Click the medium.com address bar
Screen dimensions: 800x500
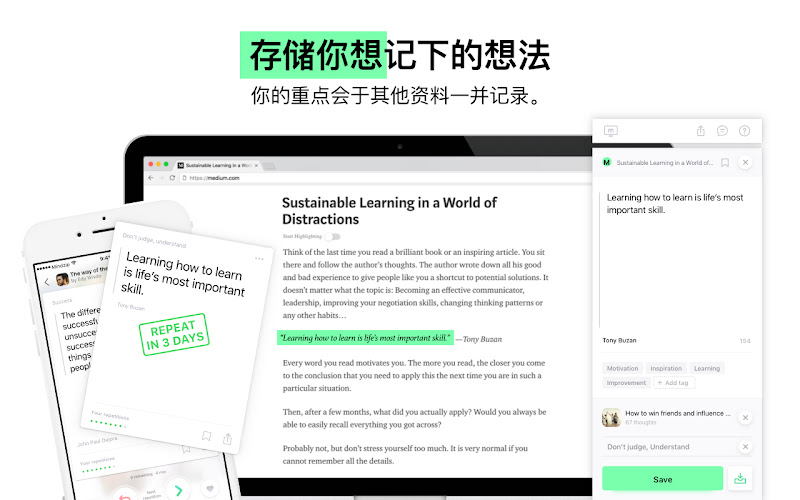click(x=383, y=178)
